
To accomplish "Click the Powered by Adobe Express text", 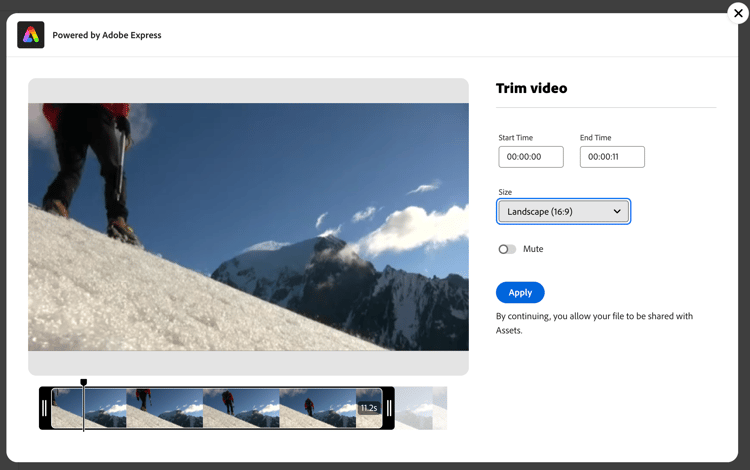I will click(107, 35).
